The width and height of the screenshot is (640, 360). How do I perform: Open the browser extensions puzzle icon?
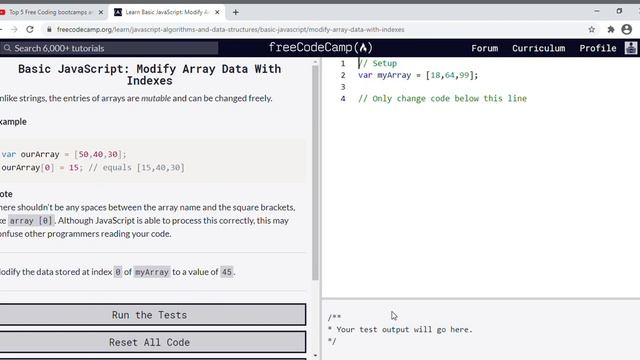611,29
